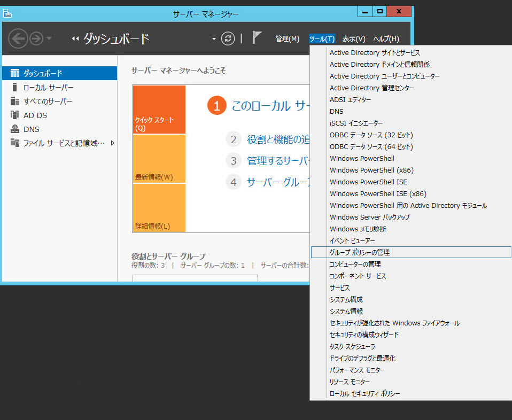This screenshot has height=420, width=512.
Task: Click the back navigation arrow icon
Action: (18, 38)
